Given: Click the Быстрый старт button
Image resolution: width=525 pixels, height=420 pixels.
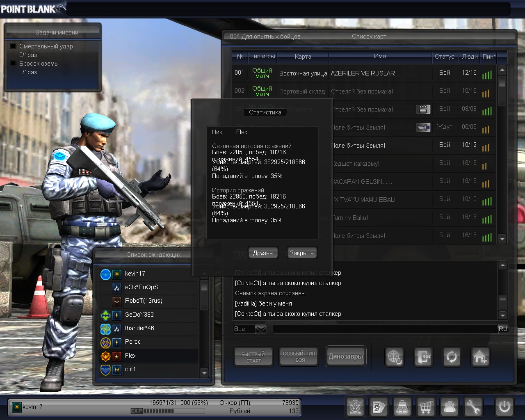Looking at the screenshot, I should click(x=253, y=357).
